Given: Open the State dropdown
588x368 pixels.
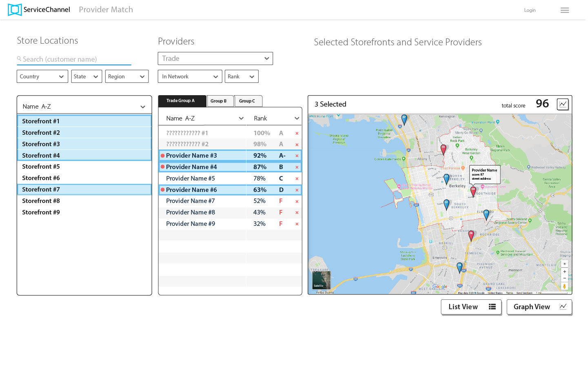Looking at the screenshot, I should pos(87,76).
